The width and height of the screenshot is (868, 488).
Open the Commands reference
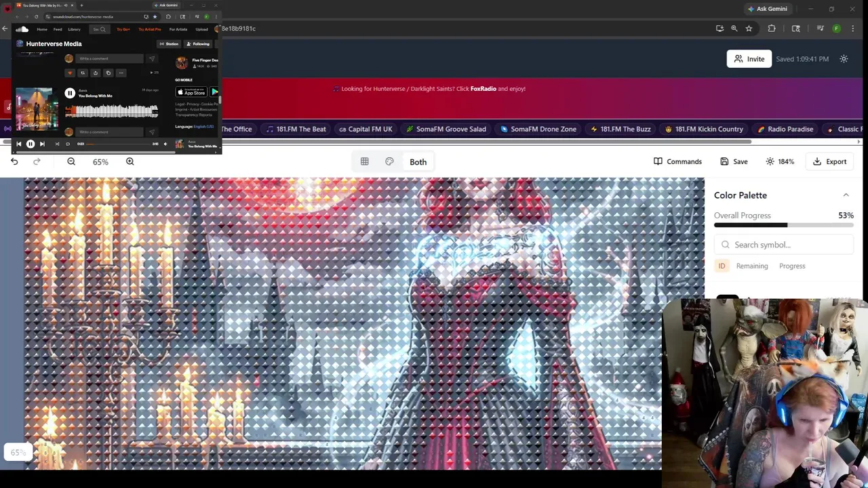coord(677,161)
